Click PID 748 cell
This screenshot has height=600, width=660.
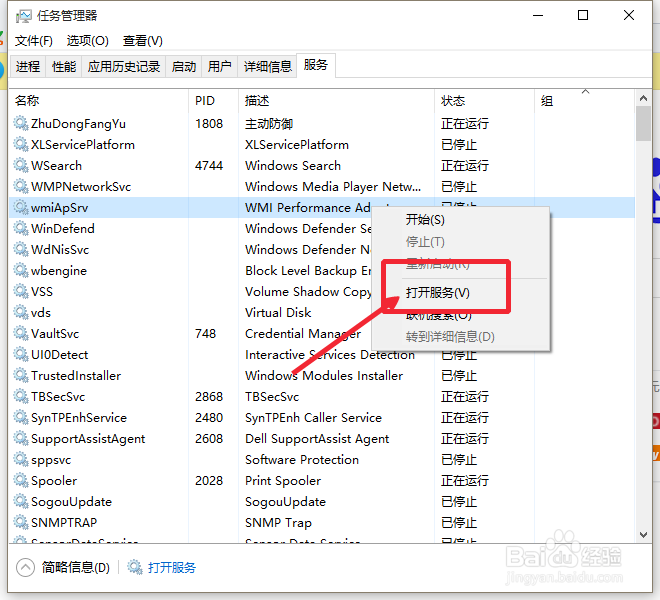[205, 334]
